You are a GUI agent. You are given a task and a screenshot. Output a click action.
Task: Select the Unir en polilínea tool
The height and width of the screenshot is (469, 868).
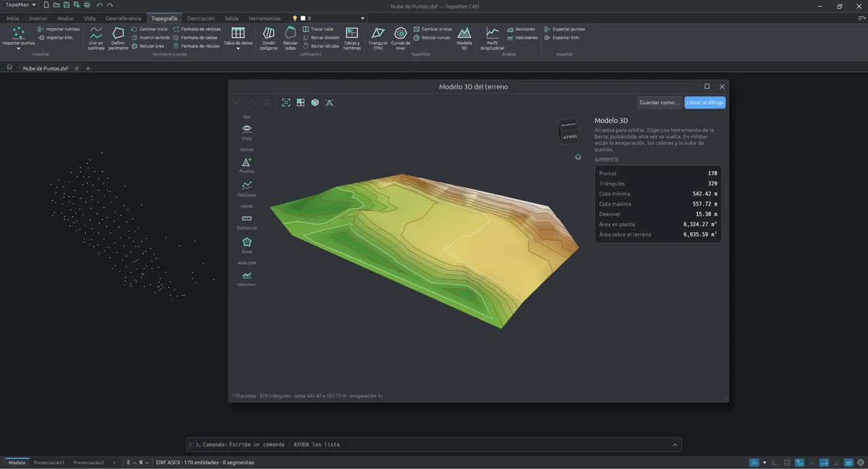96,38
